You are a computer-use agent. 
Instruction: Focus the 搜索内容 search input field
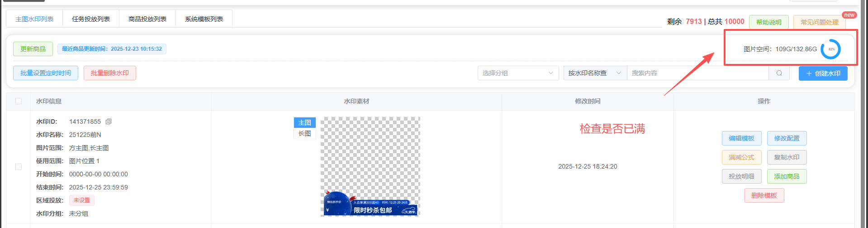(697, 73)
